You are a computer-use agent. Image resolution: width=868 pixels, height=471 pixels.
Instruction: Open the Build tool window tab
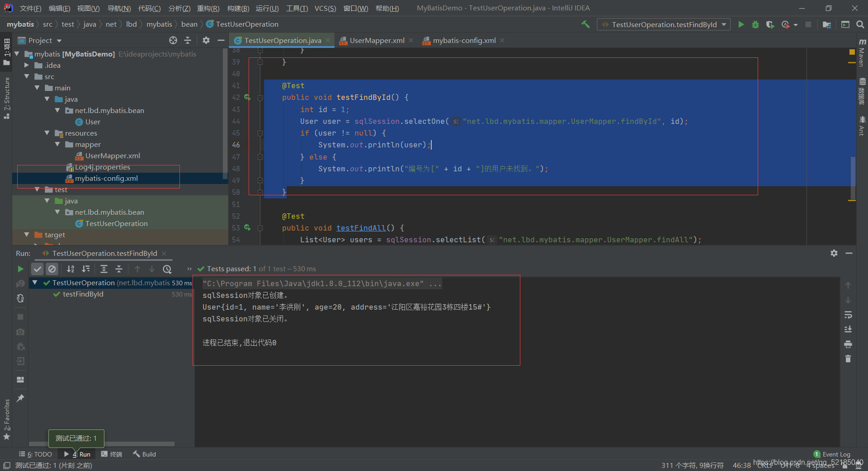click(x=145, y=454)
